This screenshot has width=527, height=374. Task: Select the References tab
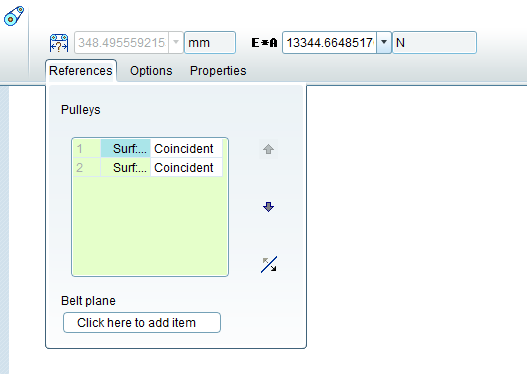point(81,71)
